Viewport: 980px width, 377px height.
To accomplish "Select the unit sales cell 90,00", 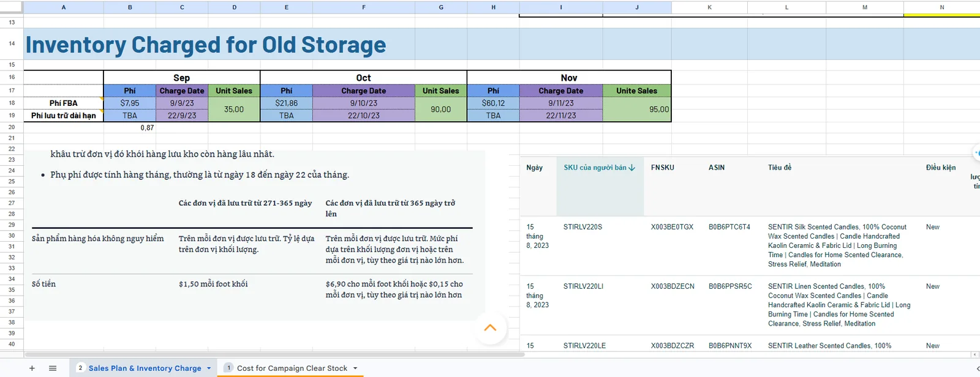I will click(x=441, y=110).
